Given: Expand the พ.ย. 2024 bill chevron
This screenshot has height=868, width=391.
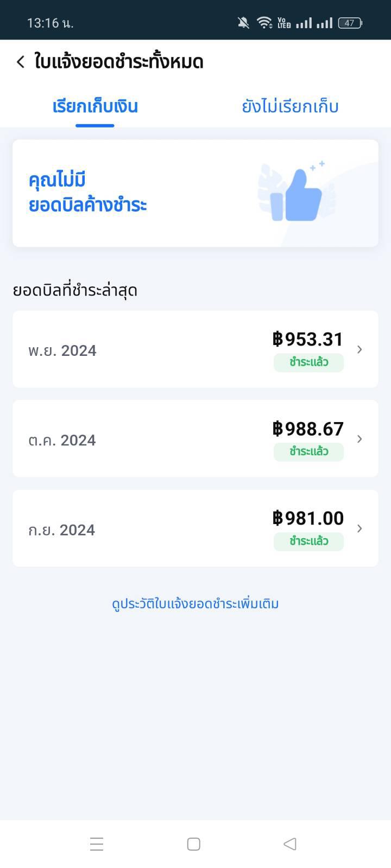Looking at the screenshot, I should pyautogui.click(x=359, y=349).
